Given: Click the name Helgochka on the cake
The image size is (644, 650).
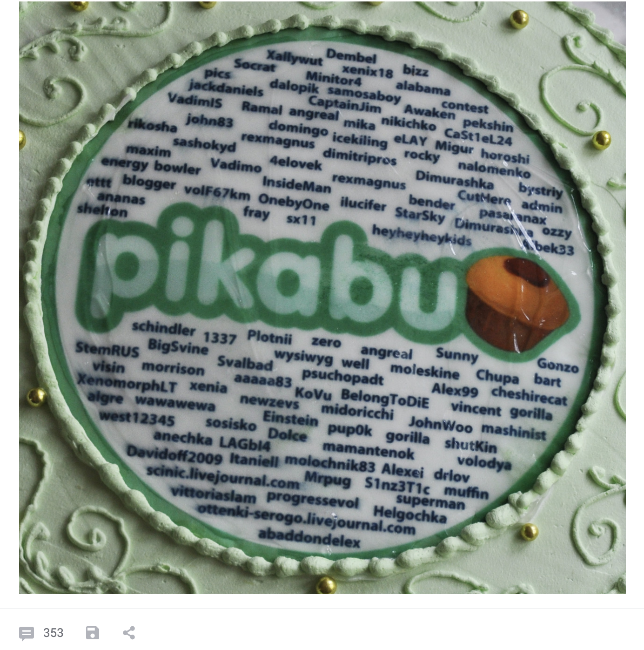Looking at the screenshot, I should [x=410, y=514].
